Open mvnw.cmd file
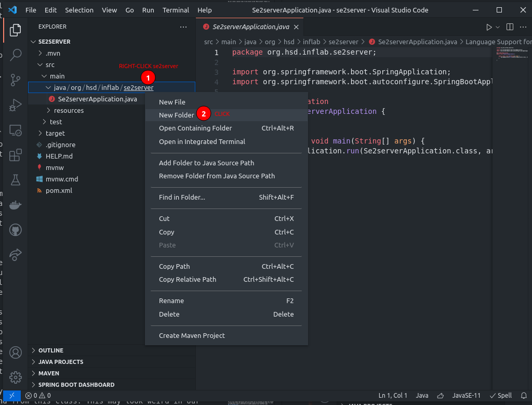 [62, 179]
